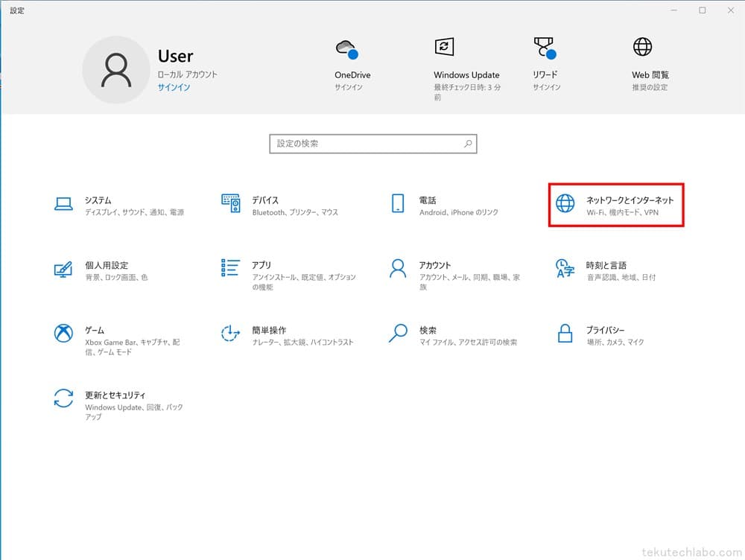
Task: Minimize the 設定 window
Action: (673, 10)
